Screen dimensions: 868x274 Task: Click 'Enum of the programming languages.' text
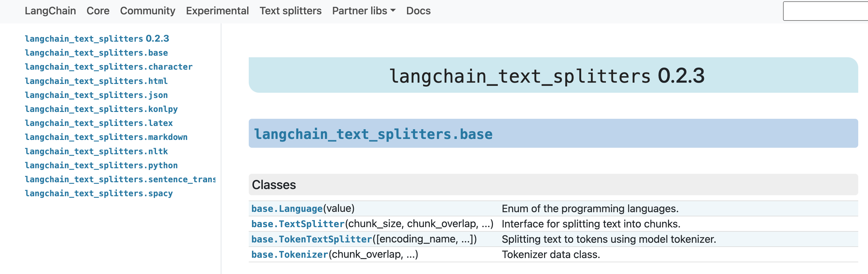coord(590,209)
